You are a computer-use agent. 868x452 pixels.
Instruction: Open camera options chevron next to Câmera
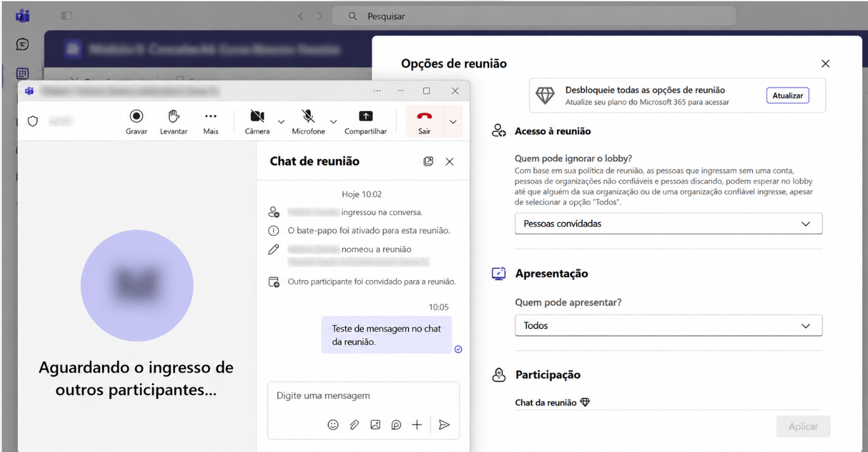[x=281, y=121]
